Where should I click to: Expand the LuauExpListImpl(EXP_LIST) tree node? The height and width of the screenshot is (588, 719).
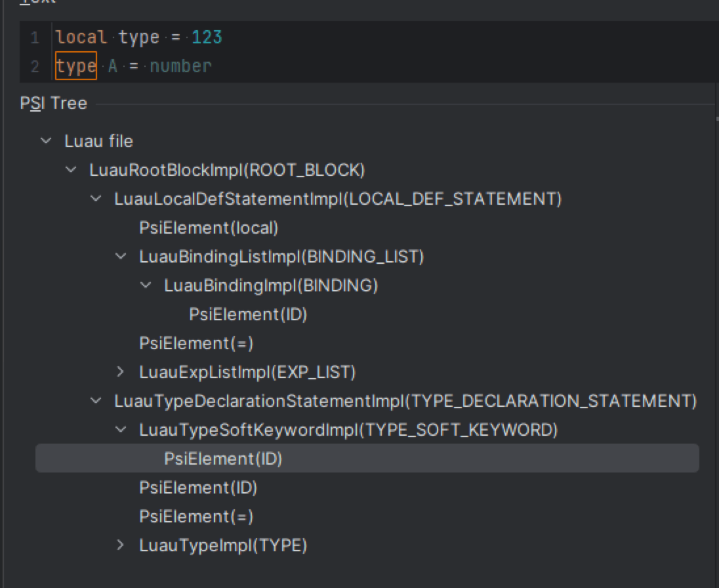120,372
